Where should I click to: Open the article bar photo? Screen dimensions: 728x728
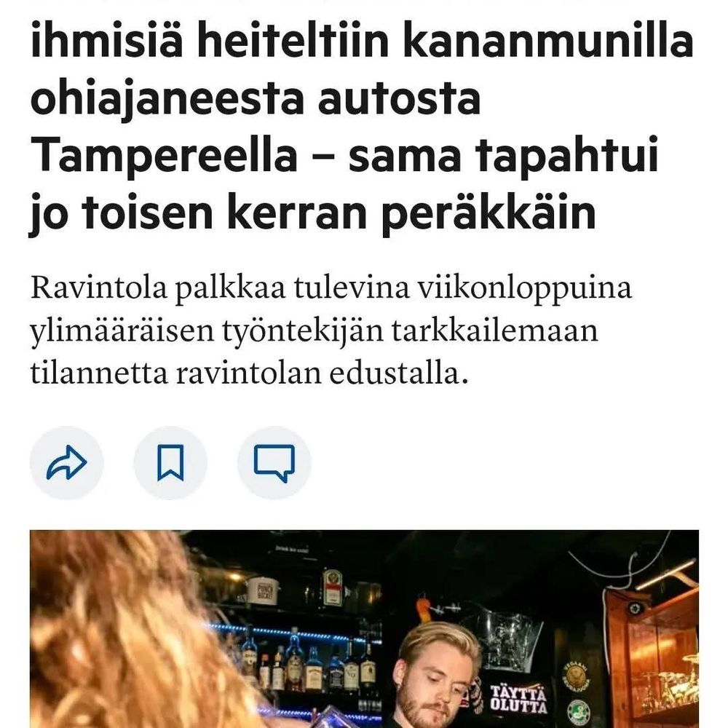(x=365, y=629)
